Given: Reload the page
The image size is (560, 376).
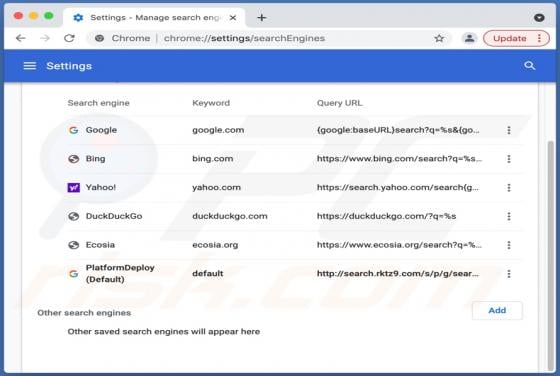Looking at the screenshot, I should (x=69, y=38).
